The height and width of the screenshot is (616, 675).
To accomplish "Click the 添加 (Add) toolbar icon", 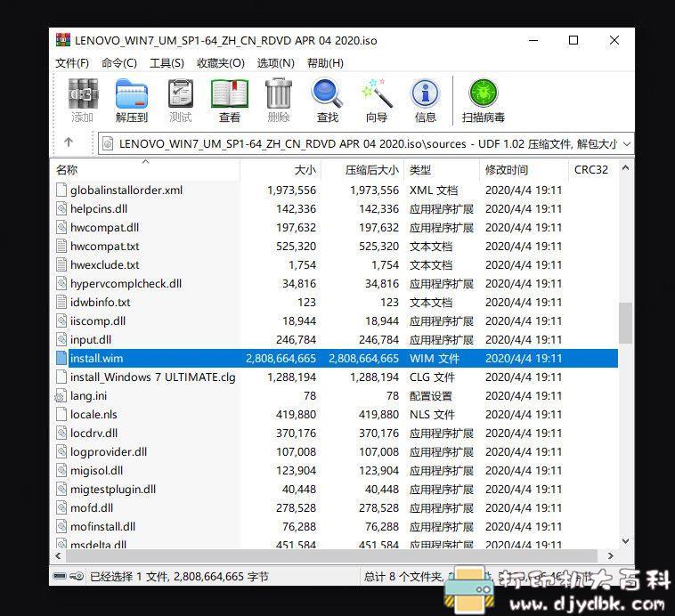I will 83,93.
